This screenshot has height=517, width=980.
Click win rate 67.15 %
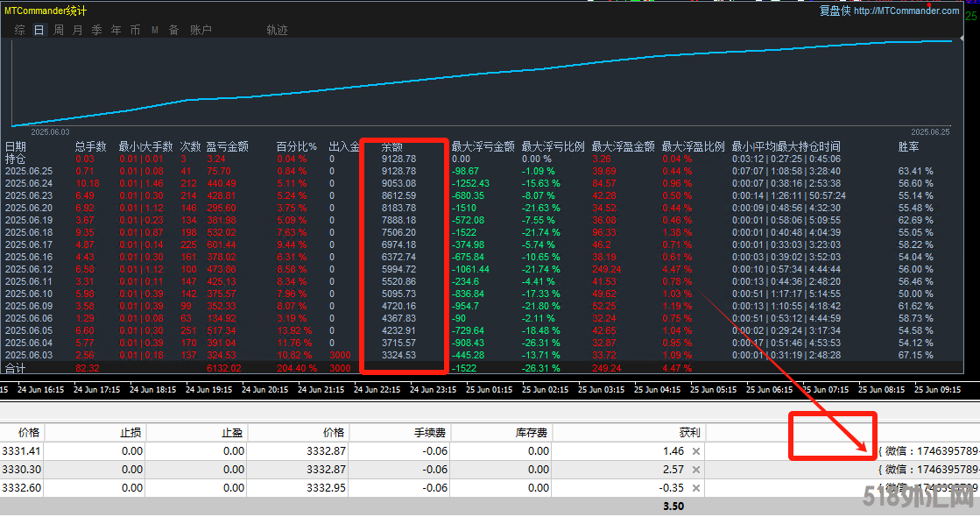pyautogui.click(x=915, y=355)
